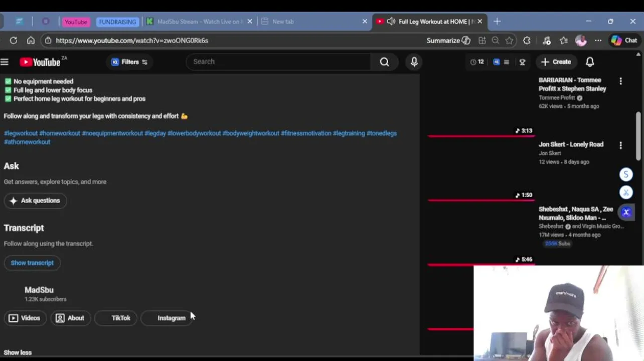
Task: Open browser settings and more menu
Action: [x=598, y=41]
